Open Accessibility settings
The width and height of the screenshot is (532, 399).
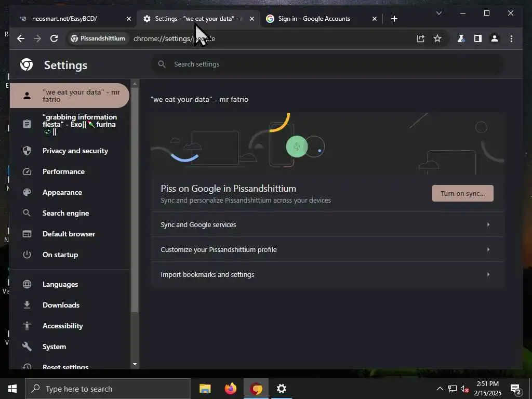[70, 326]
